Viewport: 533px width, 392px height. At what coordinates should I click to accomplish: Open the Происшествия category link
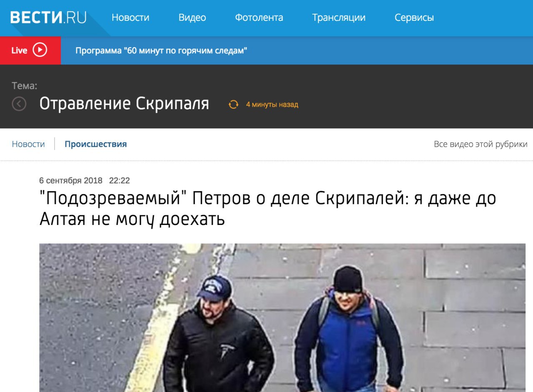tap(96, 144)
